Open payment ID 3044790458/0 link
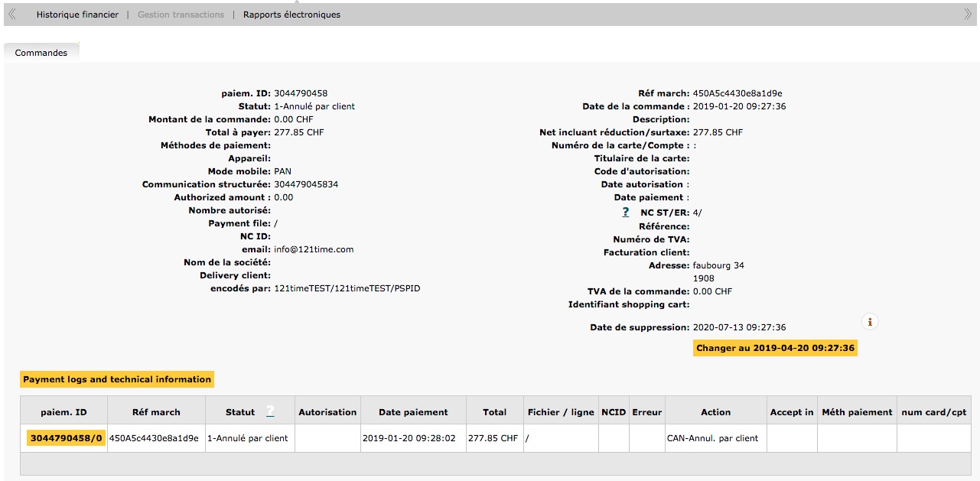980x481 pixels. pos(66,438)
